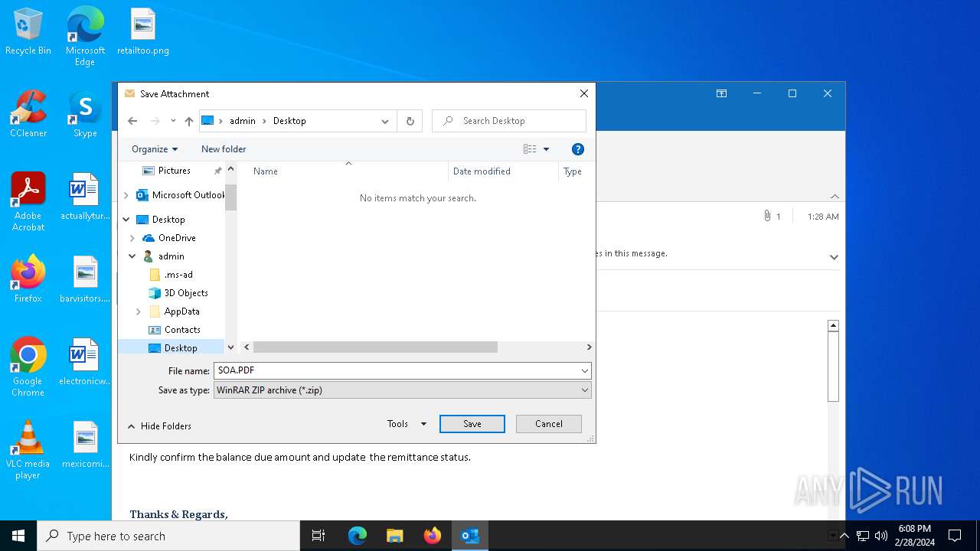Open Firefox desktop shortcut

tap(28, 279)
